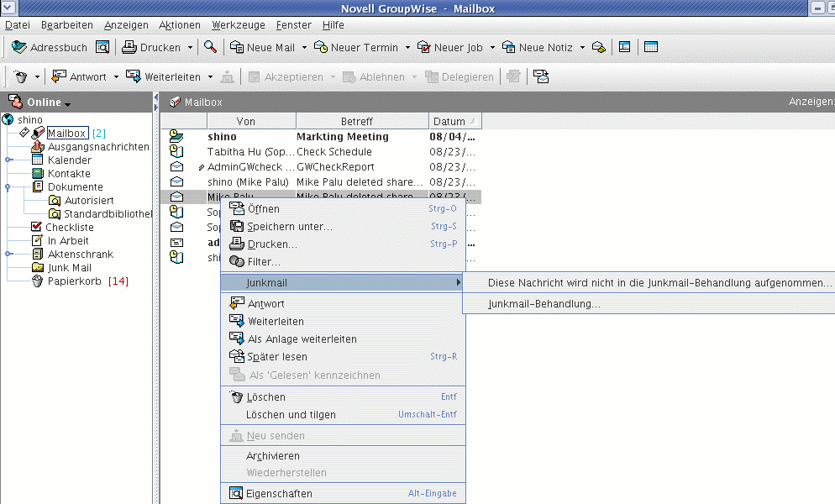This screenshot has width=835, height=504.
Task: Create a Neue Notiz note
Action: click(538, 47)
